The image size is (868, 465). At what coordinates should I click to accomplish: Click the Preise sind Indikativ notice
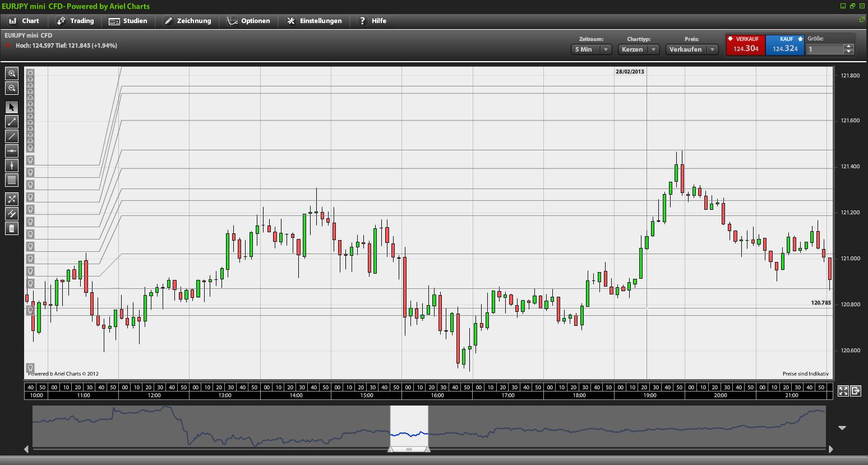pos(806,374)
